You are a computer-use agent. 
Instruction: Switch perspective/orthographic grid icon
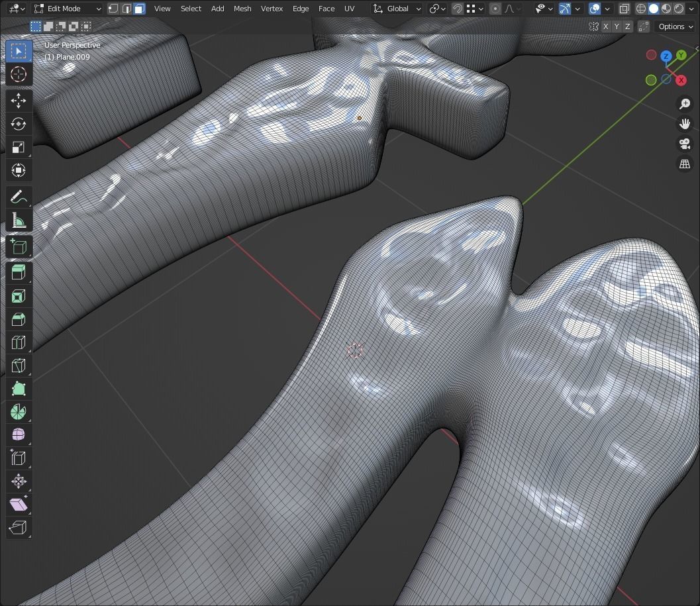pos(684,164)
